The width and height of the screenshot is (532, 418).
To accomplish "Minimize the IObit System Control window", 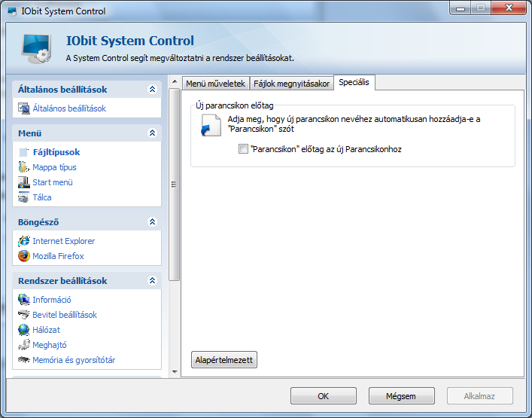I will pos(461,8).
